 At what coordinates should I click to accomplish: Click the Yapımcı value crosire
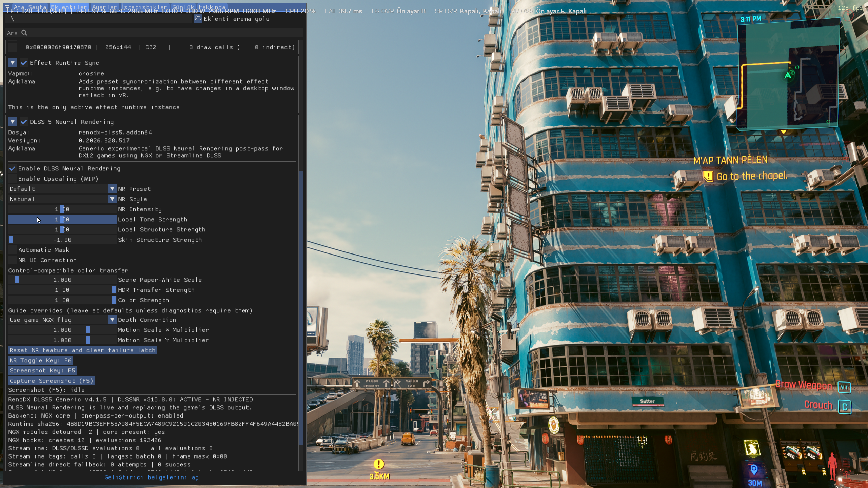pos(91,73)
